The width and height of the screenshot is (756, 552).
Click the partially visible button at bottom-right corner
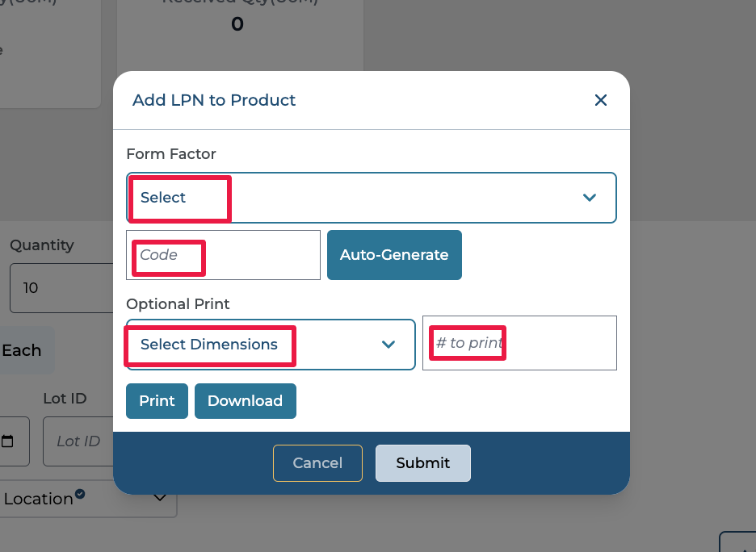(738, 542)
